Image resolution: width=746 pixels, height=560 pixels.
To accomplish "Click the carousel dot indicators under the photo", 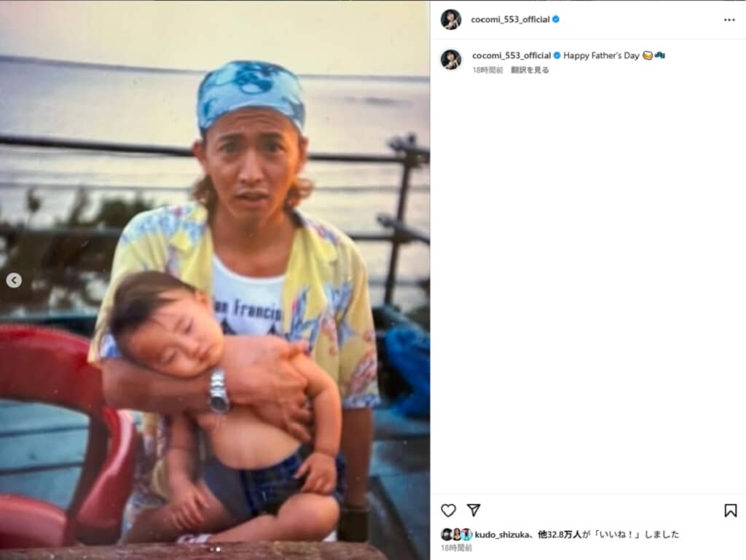I will pyautogui.click(x=215, y=550).
